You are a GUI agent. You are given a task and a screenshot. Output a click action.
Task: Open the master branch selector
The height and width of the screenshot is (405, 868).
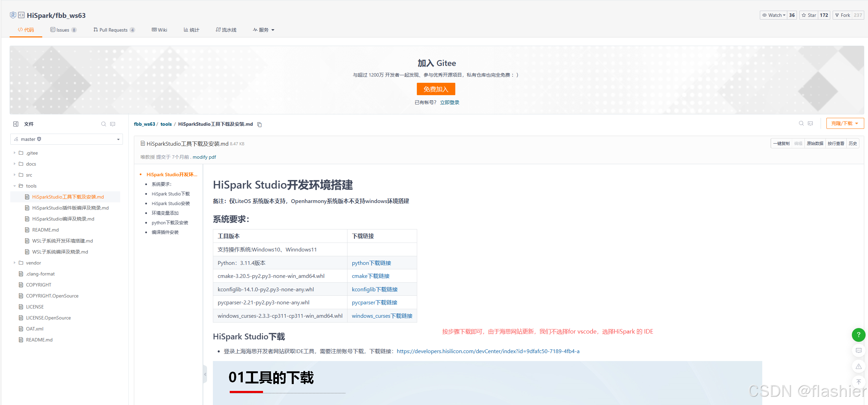pyautogui.click(x=67, y=139)
